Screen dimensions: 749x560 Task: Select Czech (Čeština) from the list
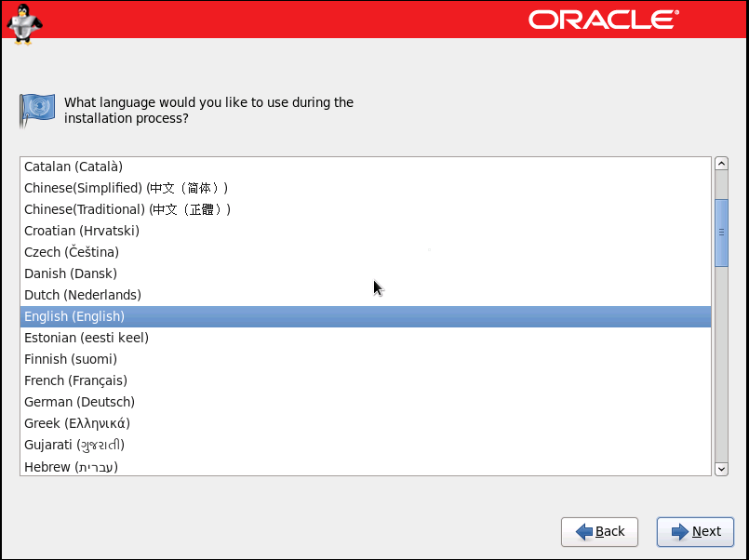72,252
